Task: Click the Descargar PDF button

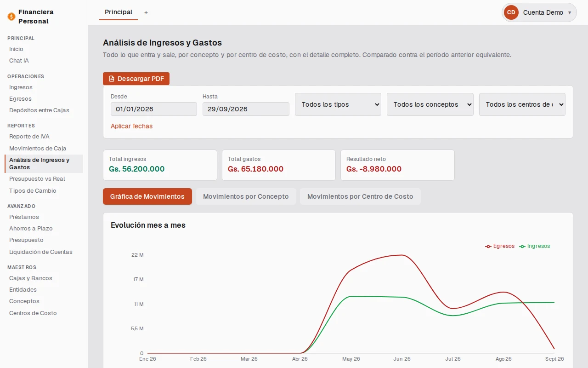Action: [x=136, y=79]
